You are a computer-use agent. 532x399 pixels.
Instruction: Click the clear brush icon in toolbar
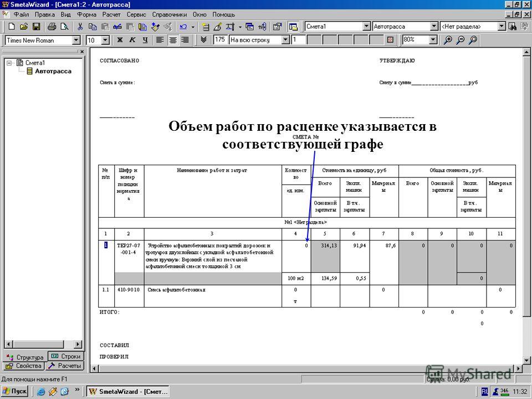[218, 27]
